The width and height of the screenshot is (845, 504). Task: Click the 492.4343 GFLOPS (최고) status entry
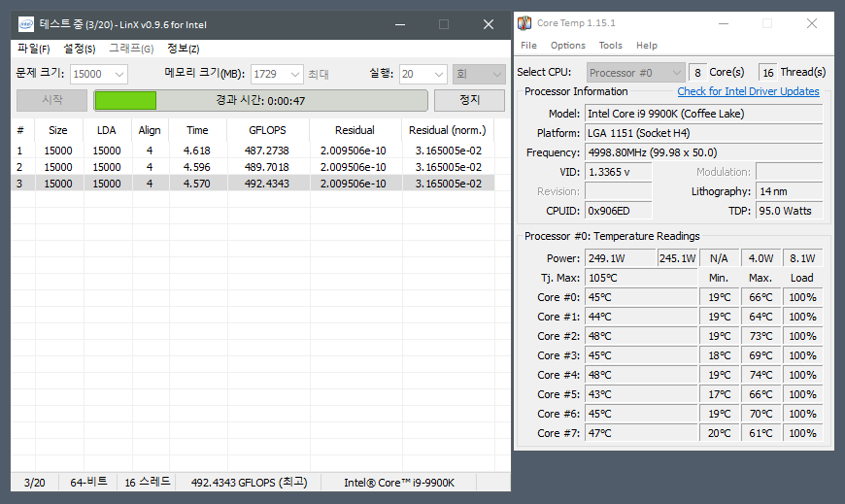[249, 483]
